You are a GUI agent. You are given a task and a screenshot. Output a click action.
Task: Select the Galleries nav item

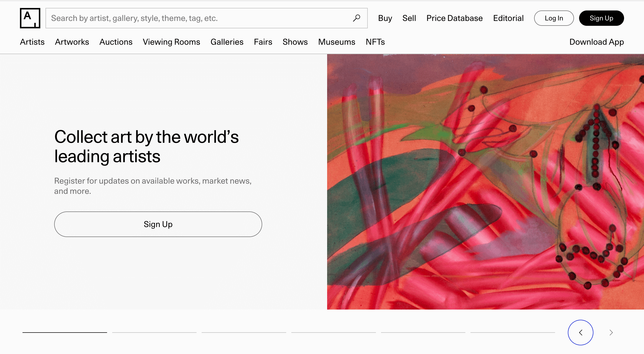pyautogui.click(x=227, y=42)
